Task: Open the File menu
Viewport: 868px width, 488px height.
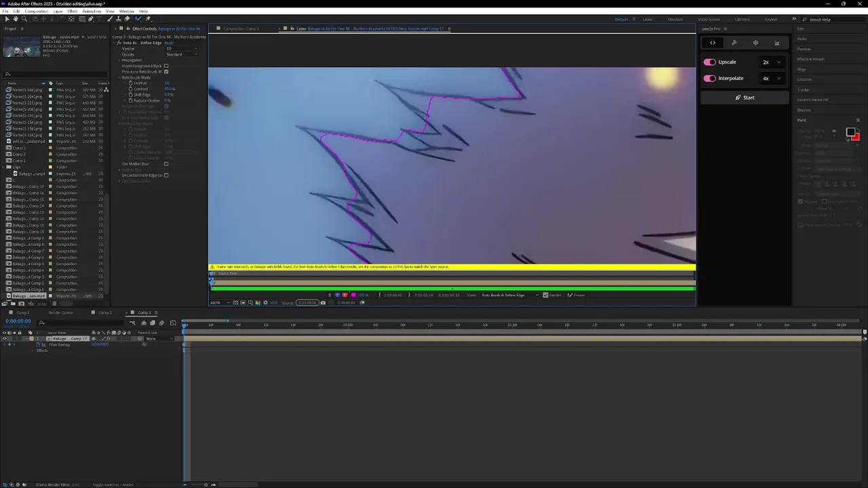Action: pos(6,12)
